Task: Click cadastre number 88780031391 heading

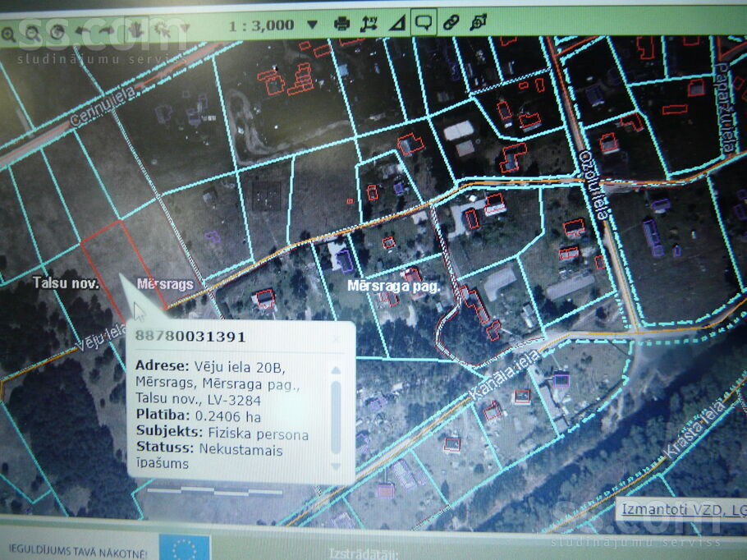Action: click(x=190, y=337)
